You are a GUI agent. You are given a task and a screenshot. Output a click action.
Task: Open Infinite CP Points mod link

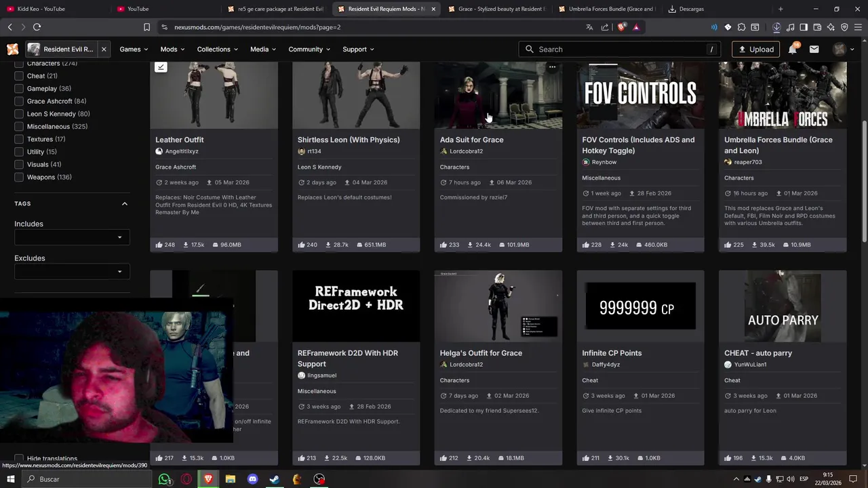612,353
